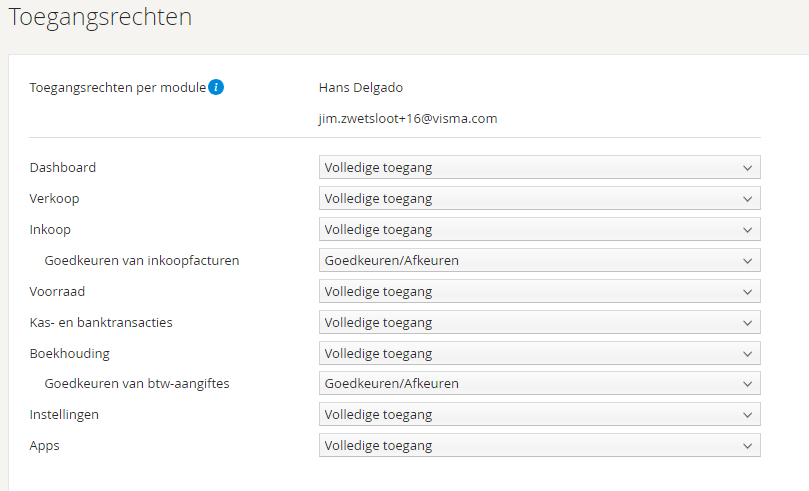Click the jim.zwetsloot+16@visma.com email address
809x491 pixels.
pos(407,118)
